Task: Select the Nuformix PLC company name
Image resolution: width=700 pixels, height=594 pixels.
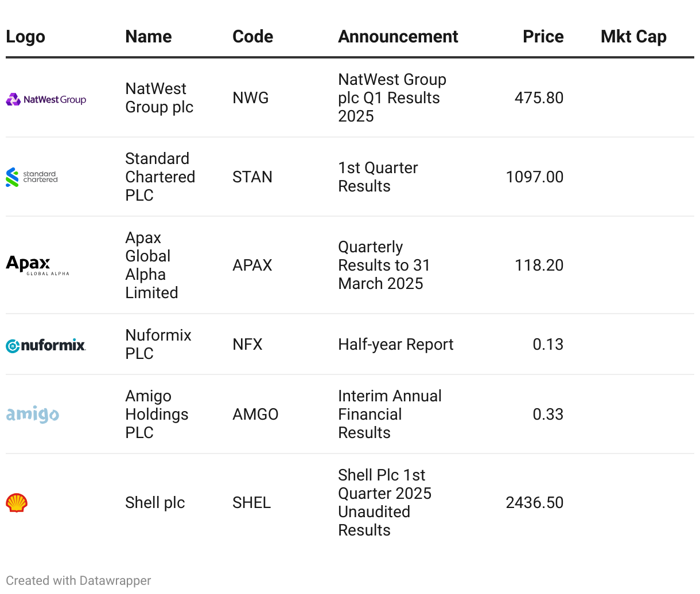Action: click(x=158, y=345)
